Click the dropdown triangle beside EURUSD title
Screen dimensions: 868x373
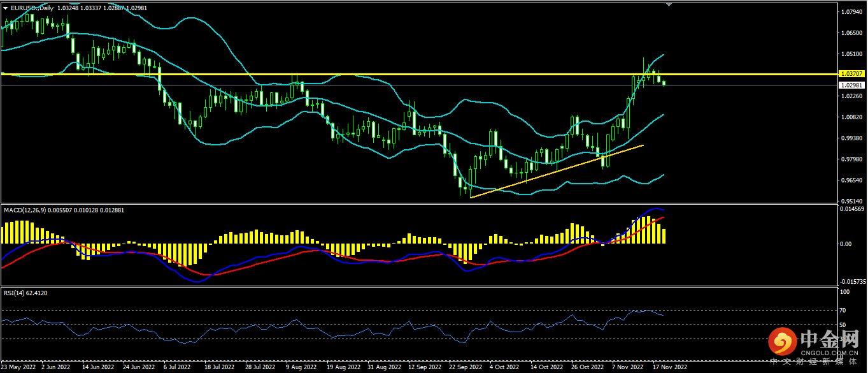(x=6, y=9)
